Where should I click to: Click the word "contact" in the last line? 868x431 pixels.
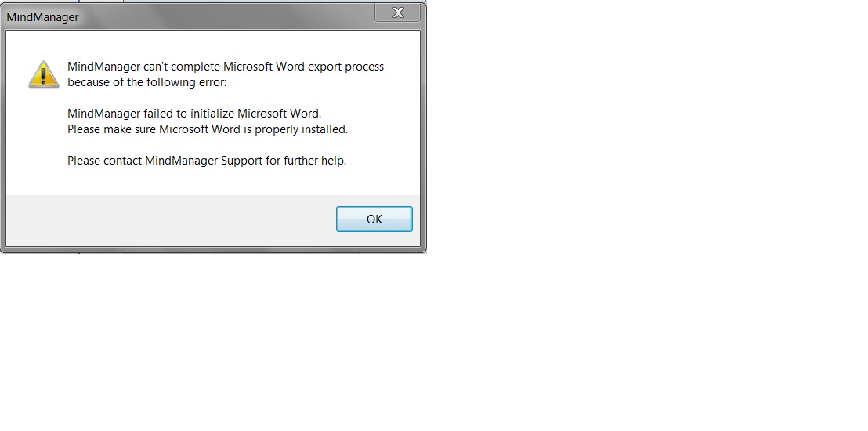pos(122,161)
